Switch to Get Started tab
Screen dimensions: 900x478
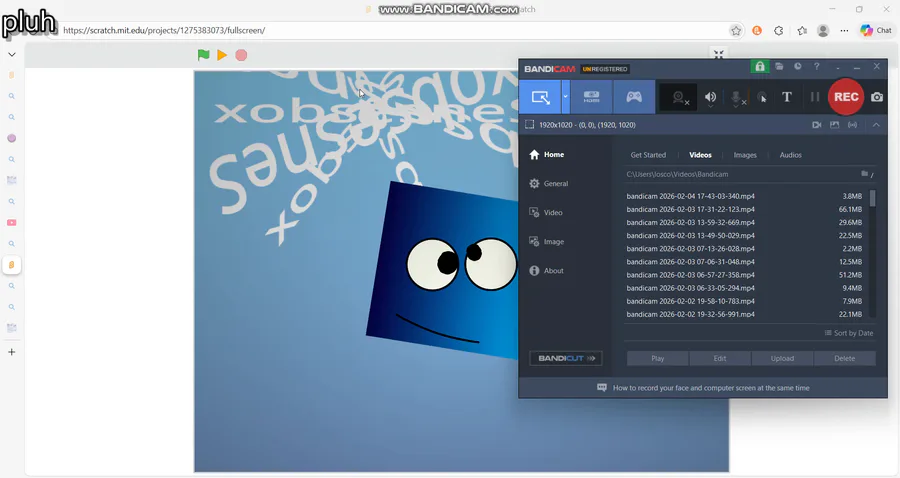pos(648,155)
